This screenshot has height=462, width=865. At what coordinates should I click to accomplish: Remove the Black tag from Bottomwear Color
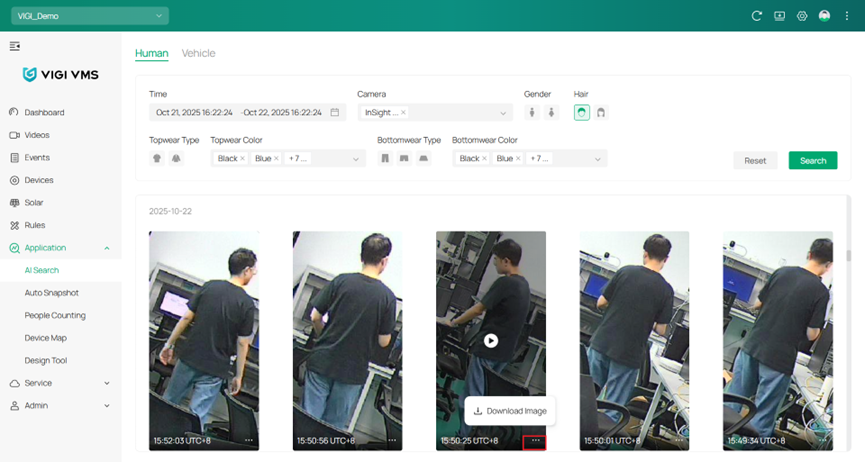[x=485, y=159]
